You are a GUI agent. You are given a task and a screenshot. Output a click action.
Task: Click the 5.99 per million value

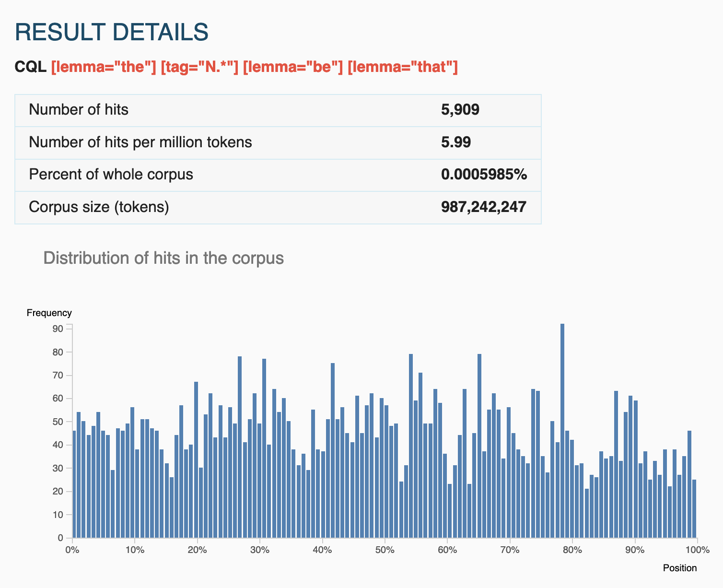[x=455, y=142]
